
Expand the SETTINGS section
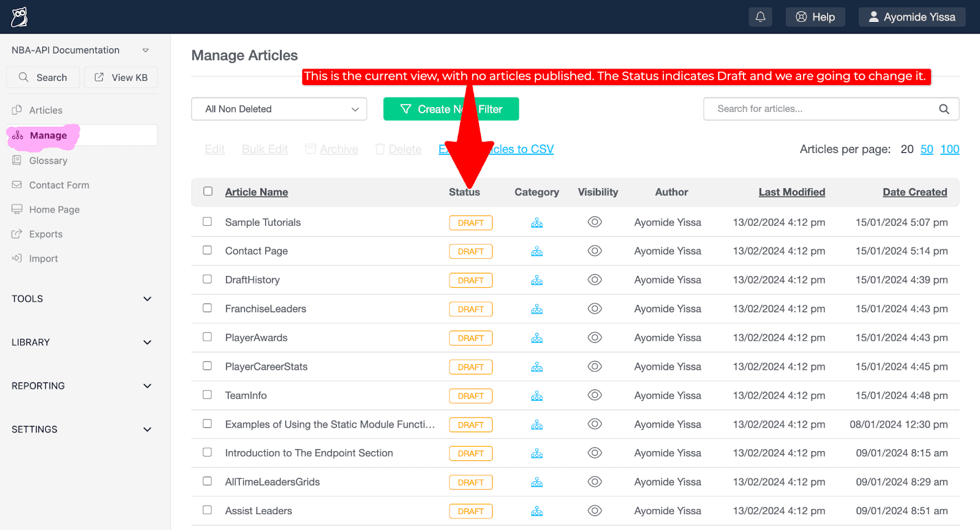click(81, 429)
